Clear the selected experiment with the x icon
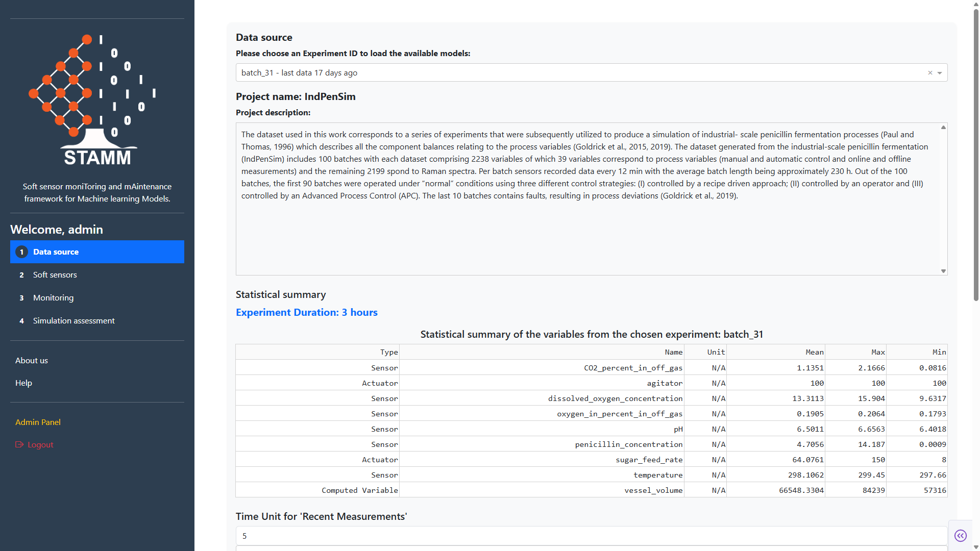The width and height of the screenshot is (980, 551). pyautogui.click(x=930, y=73)
